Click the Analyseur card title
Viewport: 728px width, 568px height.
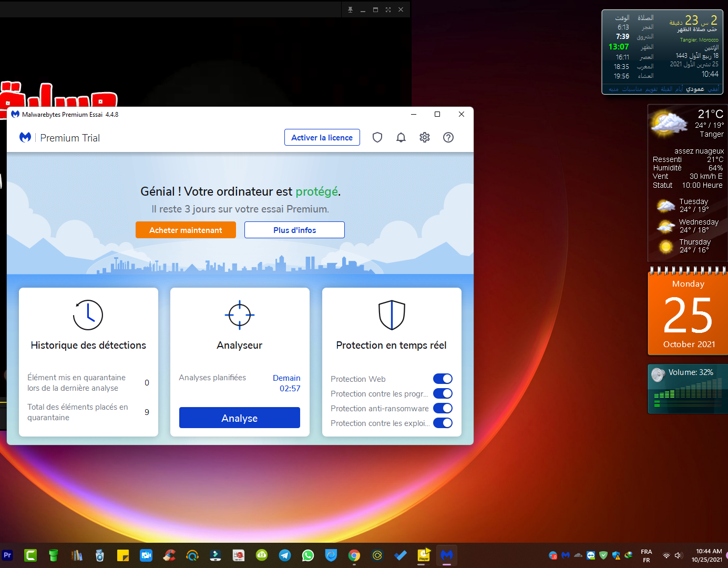pos(240,345)
